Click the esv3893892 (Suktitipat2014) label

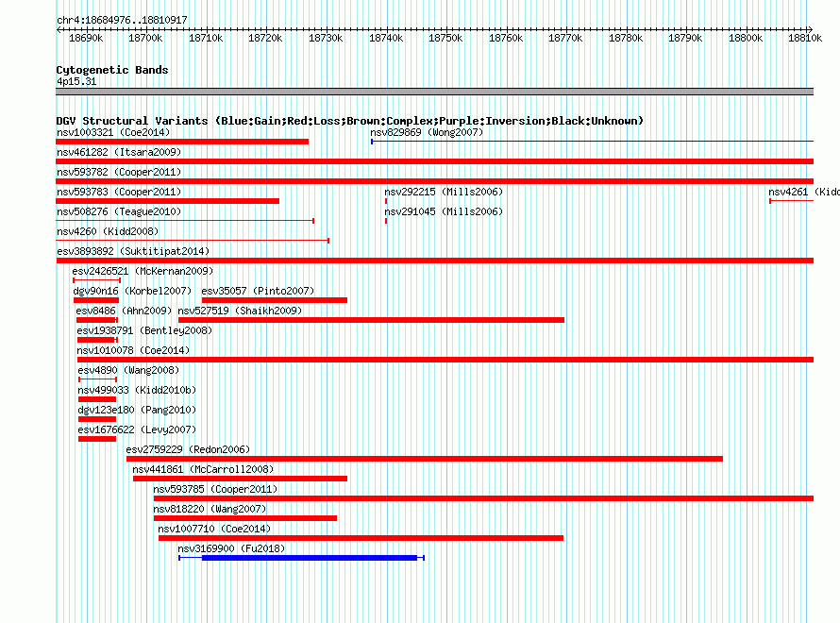tap(133, 251)
